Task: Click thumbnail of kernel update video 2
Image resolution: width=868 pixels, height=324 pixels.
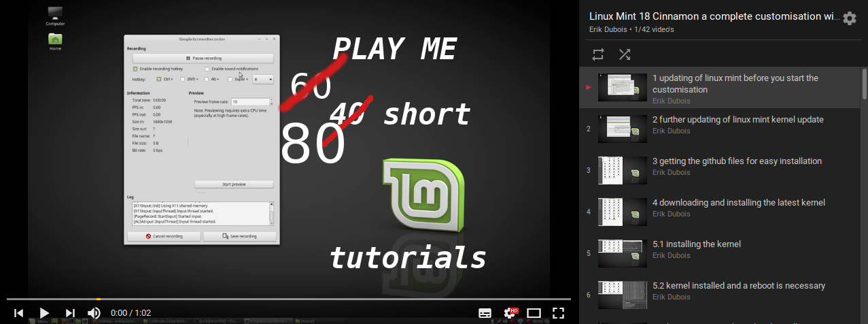Action: 623,129
